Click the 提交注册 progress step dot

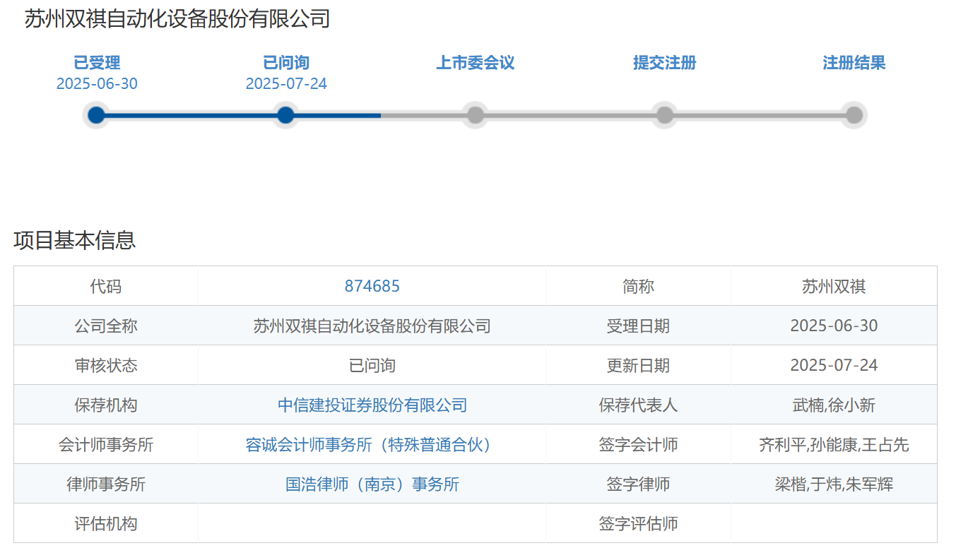[665, 115]
